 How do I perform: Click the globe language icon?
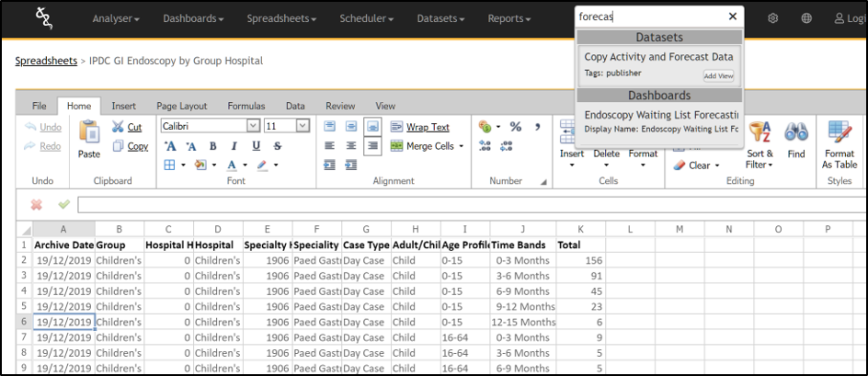(806, 18)
